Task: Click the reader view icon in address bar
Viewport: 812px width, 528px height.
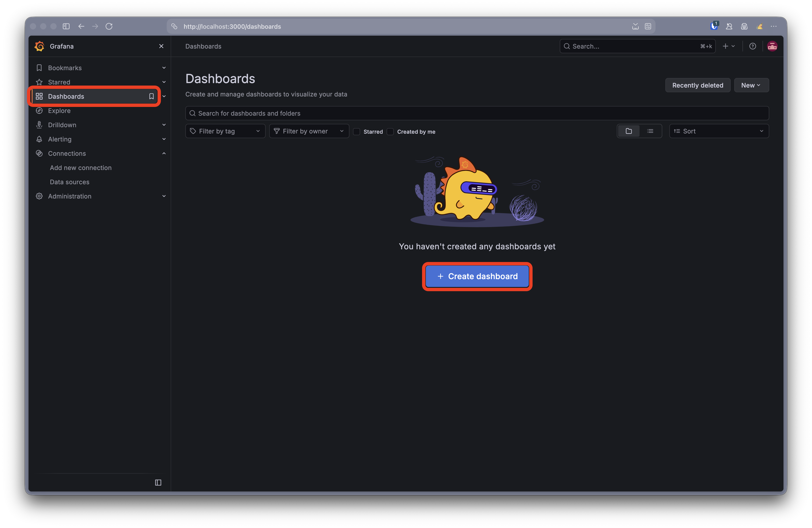Action: pos(648,26)
